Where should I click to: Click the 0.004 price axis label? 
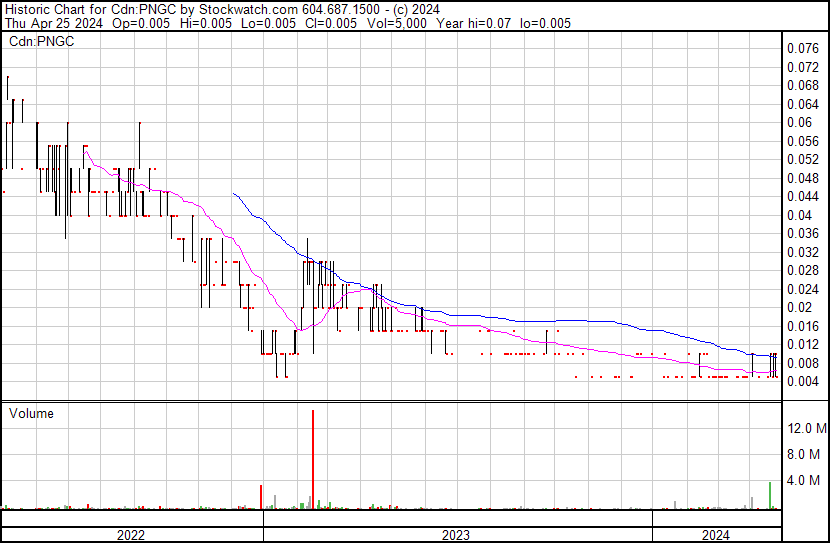[802, 381]
